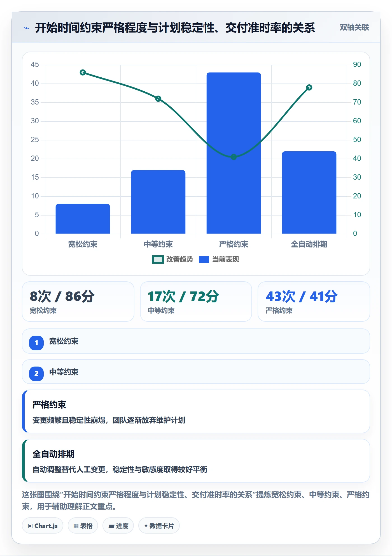392x556 pixels.
Task: Select the 中等约束 bar in chart
Action: click(x=158, y=202)
